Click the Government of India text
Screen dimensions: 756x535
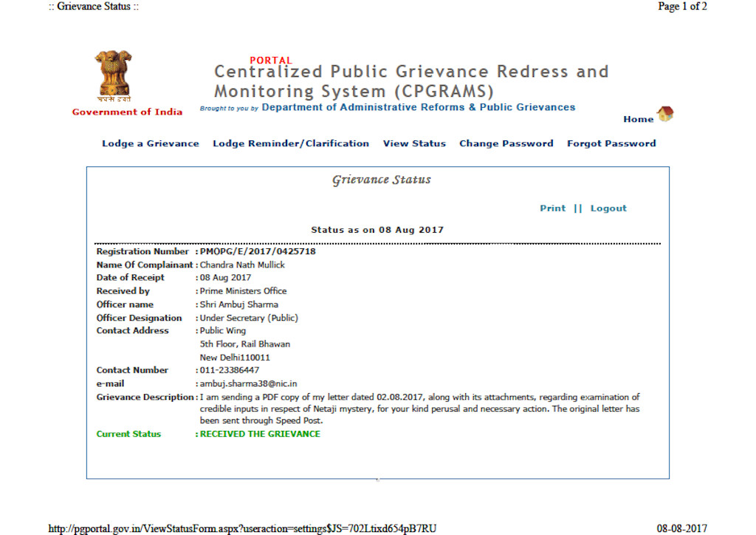tap(127, 112)
